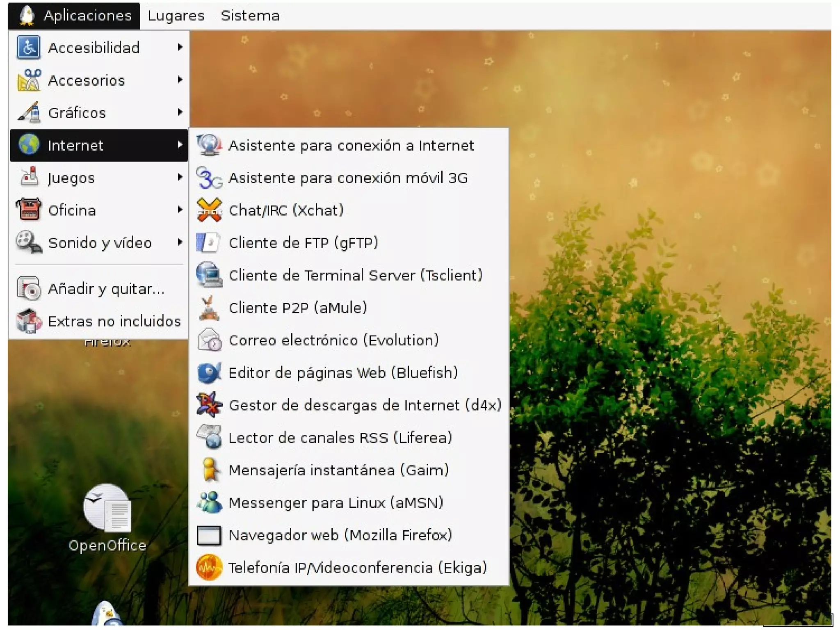Expand the Oficina submenu arrow
840x630 pixels.
[180, 210]
